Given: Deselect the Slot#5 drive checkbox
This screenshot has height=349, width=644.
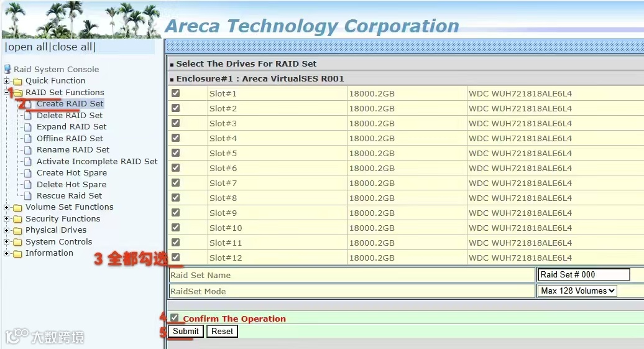Looking at the screenshot, I should coord(176,153).
